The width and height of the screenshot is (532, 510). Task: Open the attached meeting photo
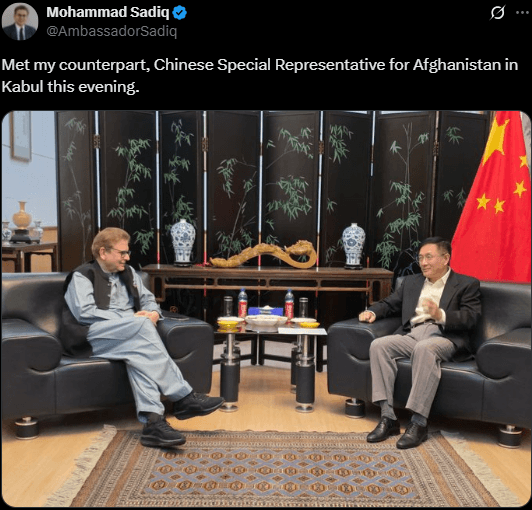point(266,308)
